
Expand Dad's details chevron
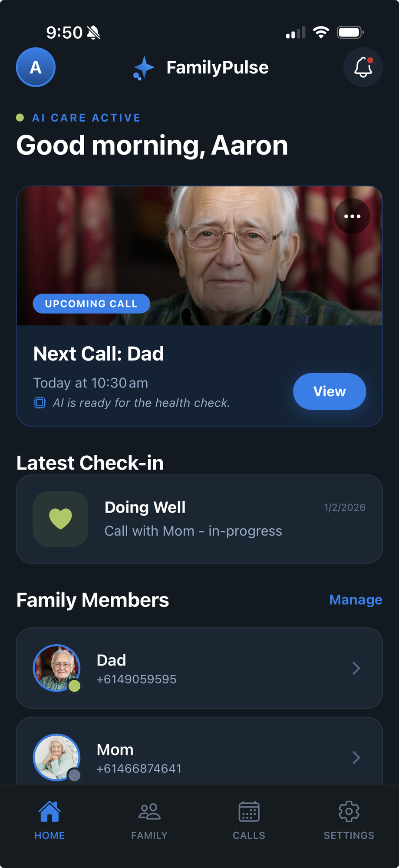[356, 668]
